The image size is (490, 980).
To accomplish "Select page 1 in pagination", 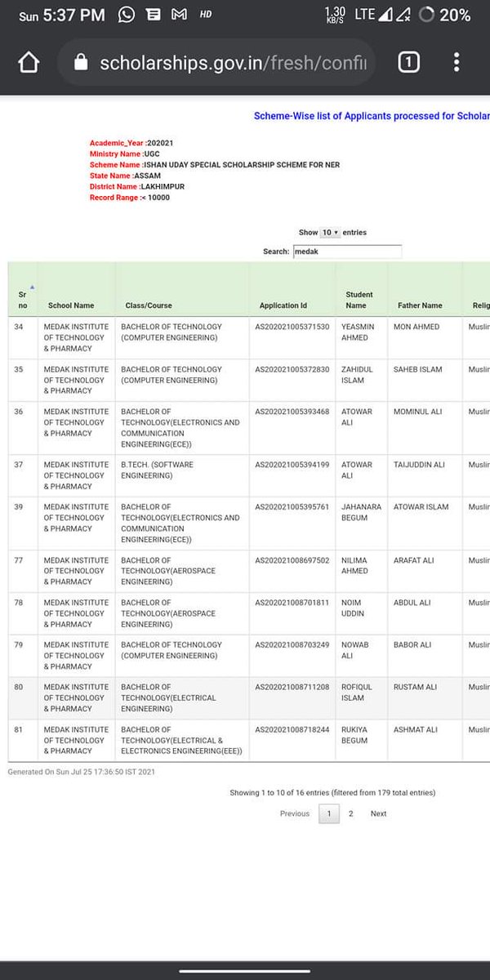I will (x=328, y=813).
